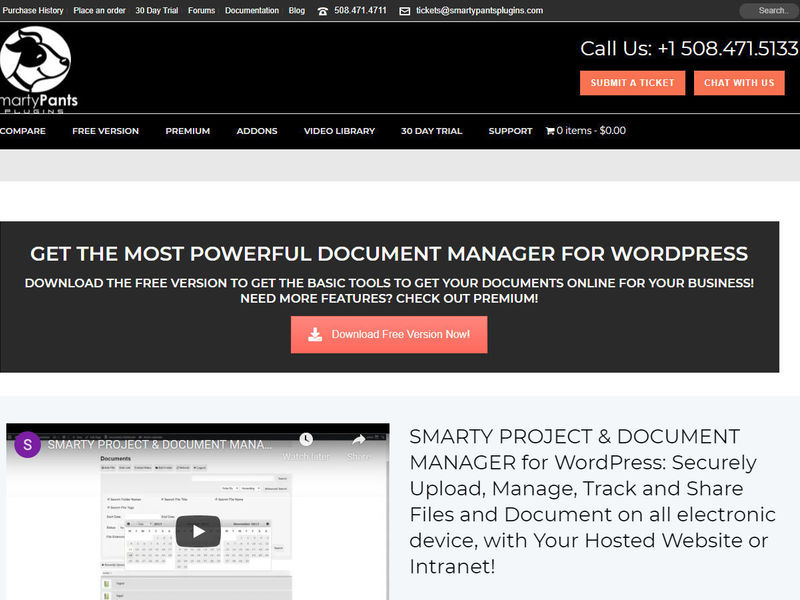Click Call Us +1 508.471.5133 text

[x=689, y=48]
